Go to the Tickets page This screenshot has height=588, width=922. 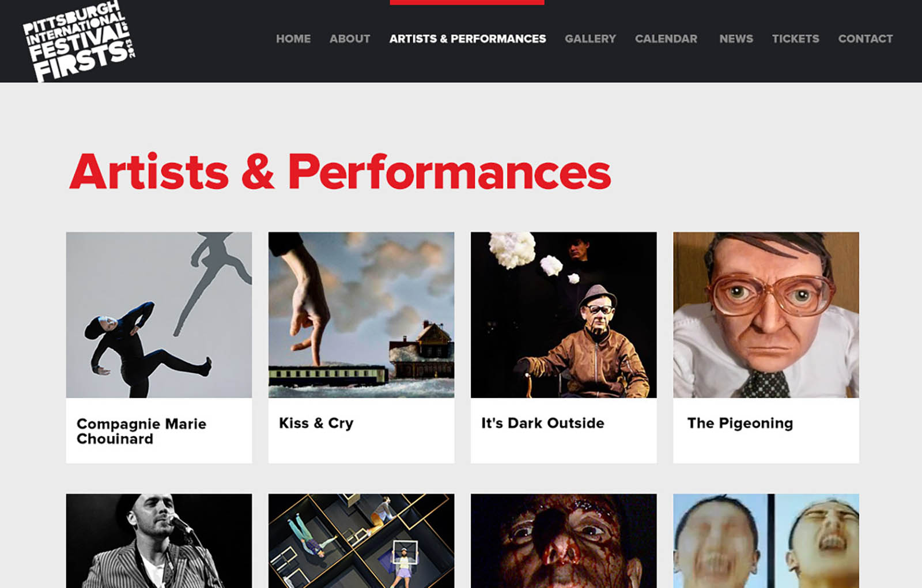point(795,39)
